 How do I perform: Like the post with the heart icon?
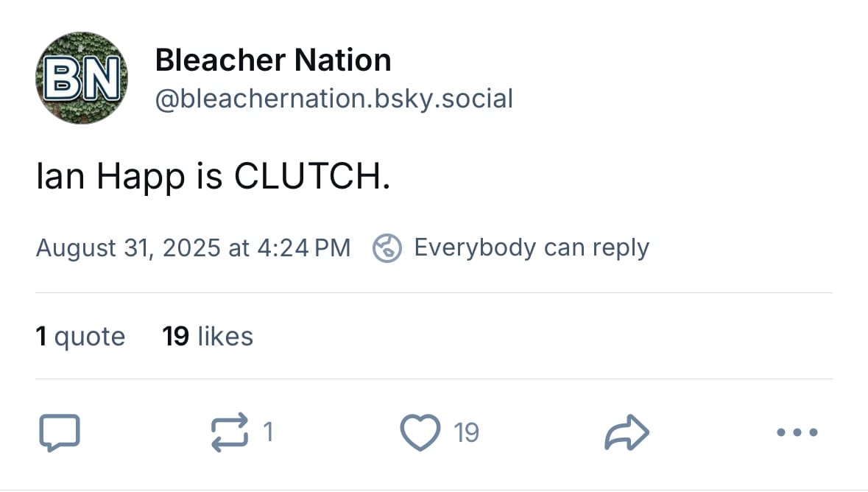point(420,432)
